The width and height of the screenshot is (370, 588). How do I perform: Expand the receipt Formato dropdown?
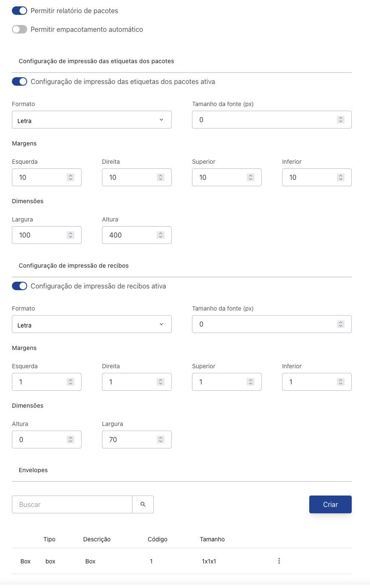click(x=91, y=325)
